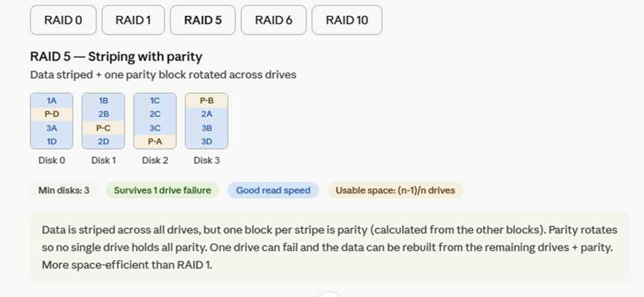Click the Disk 0 label
This screenshot has height=297, width=644.
coord(52,160)
